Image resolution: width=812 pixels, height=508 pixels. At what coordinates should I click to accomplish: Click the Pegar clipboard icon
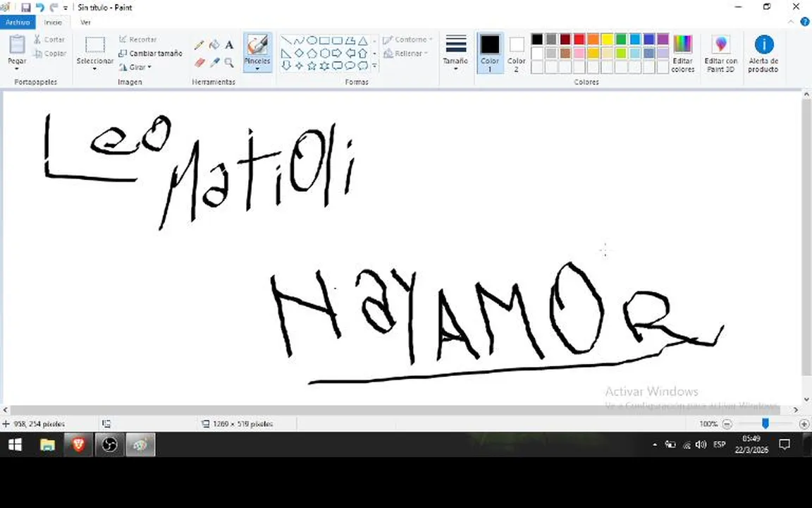[x=17, y=44]
